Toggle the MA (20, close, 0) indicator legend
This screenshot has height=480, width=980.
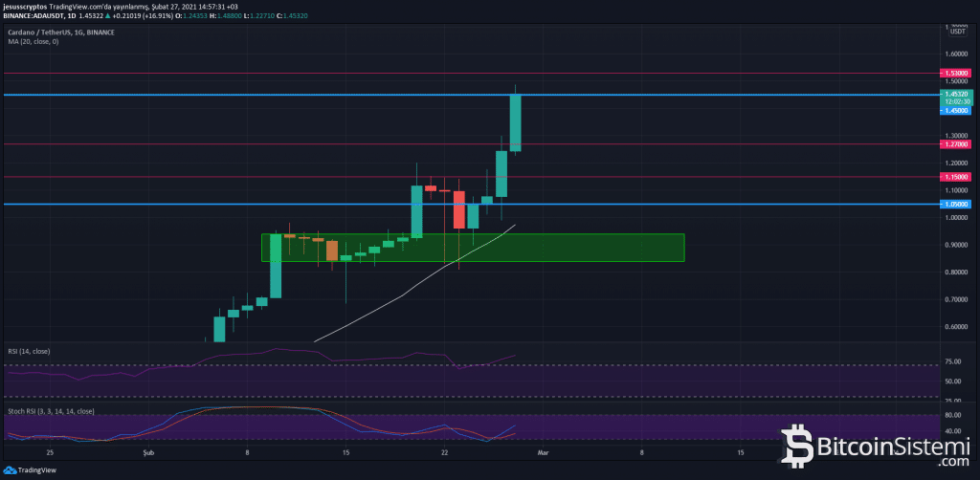coord(33,41)
